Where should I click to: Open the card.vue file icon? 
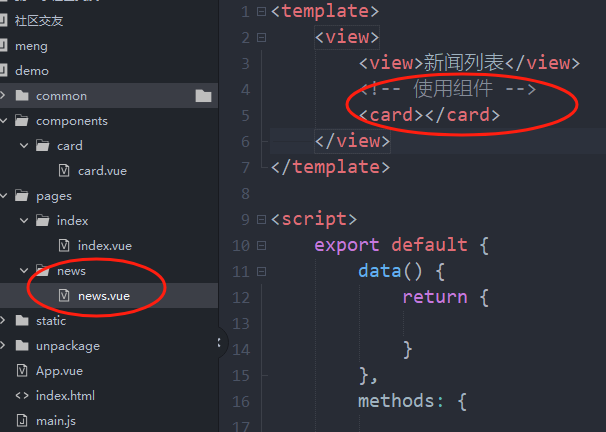click(x=64, y=171)
